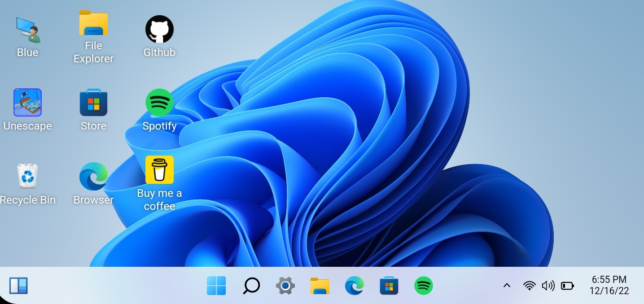Open Settings from the taskbar
Image resolution: width=644 pixels, height=304 pixels.
285,286
